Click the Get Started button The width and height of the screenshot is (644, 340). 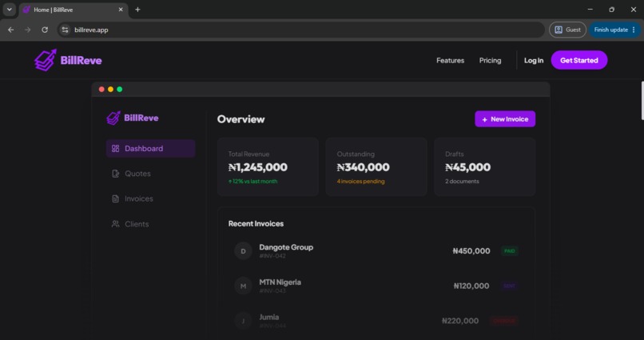pyautogui.click(x=579, y=60)
